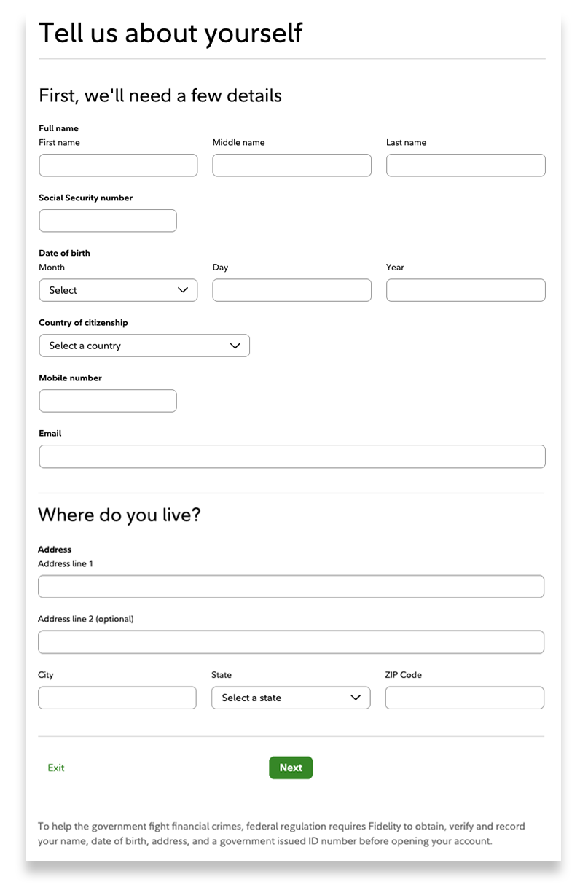Click into the Middle name field
Image resolution: width=588 pixels, height=890 pixels.
pyautogui.click(x=291, y=165)
